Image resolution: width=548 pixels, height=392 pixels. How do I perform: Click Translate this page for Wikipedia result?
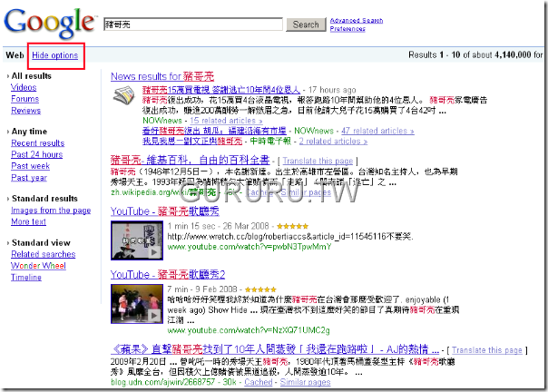pos(318,161)
